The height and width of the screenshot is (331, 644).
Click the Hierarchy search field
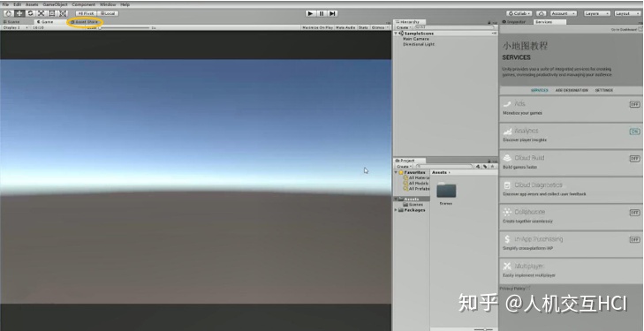click(x=455, y=27)
